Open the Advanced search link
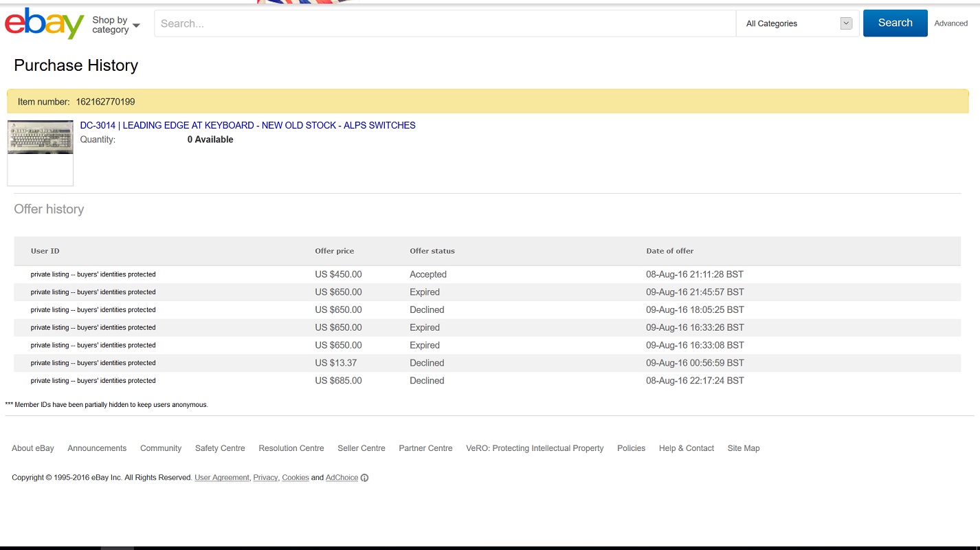The height and width of the screenshot is (550, 980). pos(950,23)
